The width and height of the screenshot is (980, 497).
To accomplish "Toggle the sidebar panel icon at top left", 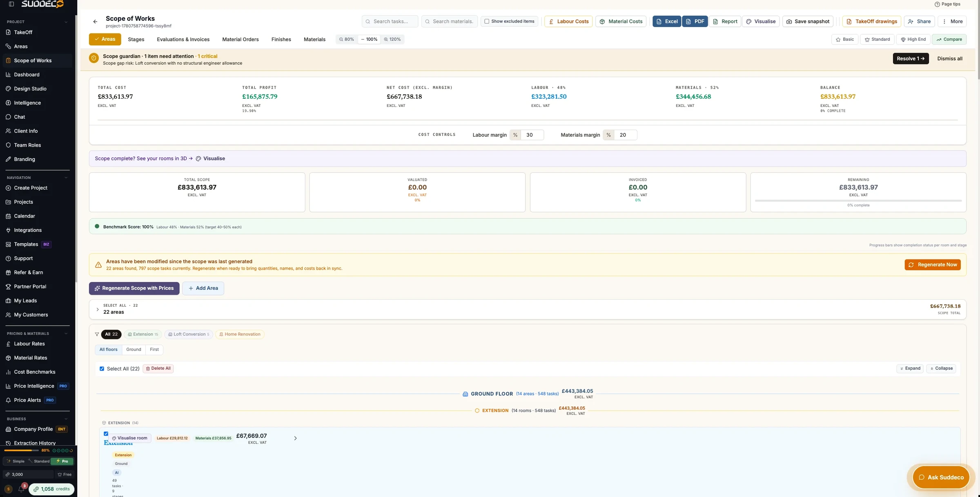I will coord(11,4).
